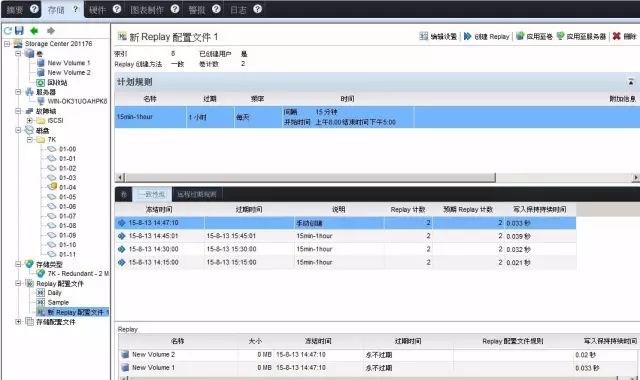Select the 15min-1hour schedule rule row

pos(377,117)
